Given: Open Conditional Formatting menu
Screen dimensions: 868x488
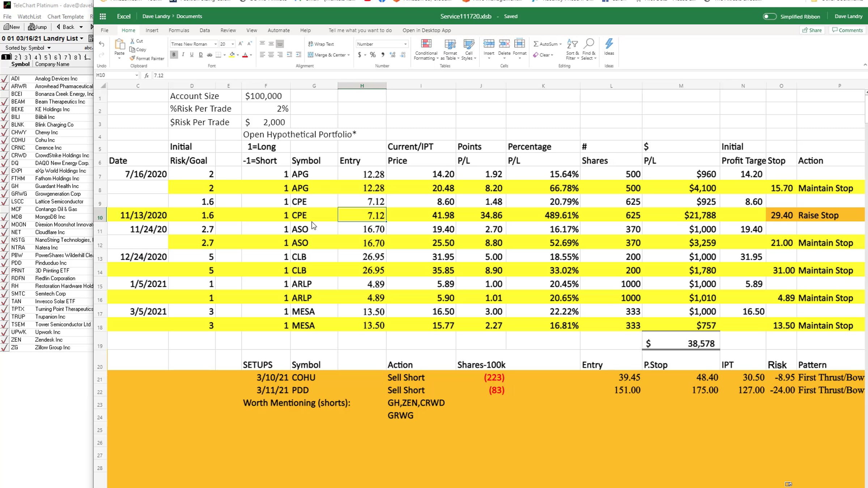Looking at the screenshot, I should coord(426,49).
